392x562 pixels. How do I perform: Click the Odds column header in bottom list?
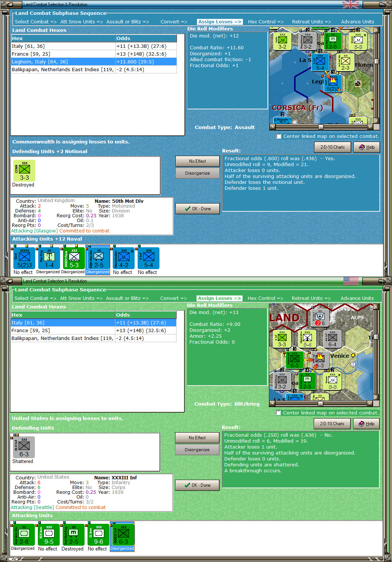[x=145, y=315]
